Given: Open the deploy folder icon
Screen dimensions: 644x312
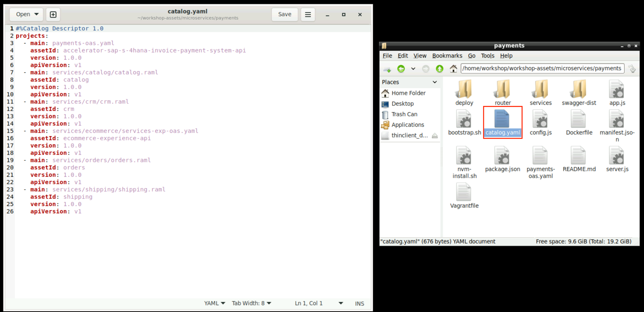Looking at the screenshot, I should (464, 89).
